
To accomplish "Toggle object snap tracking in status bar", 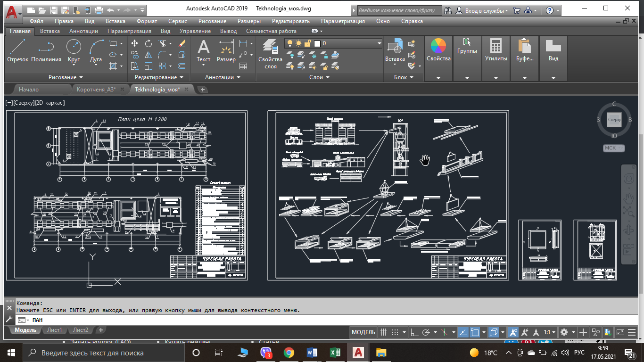I will click(463, 332).
